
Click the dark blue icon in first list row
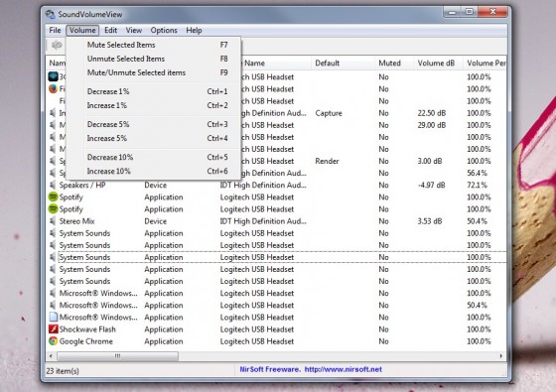coord(54,76)
